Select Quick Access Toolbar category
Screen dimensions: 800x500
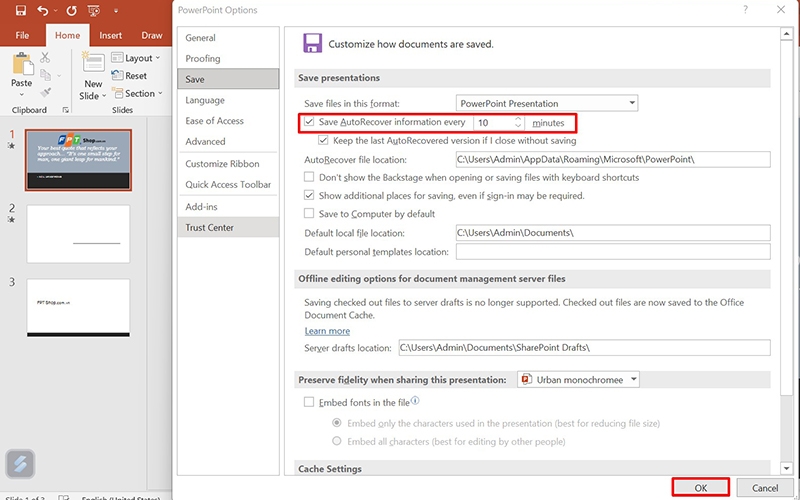(228, 185)
